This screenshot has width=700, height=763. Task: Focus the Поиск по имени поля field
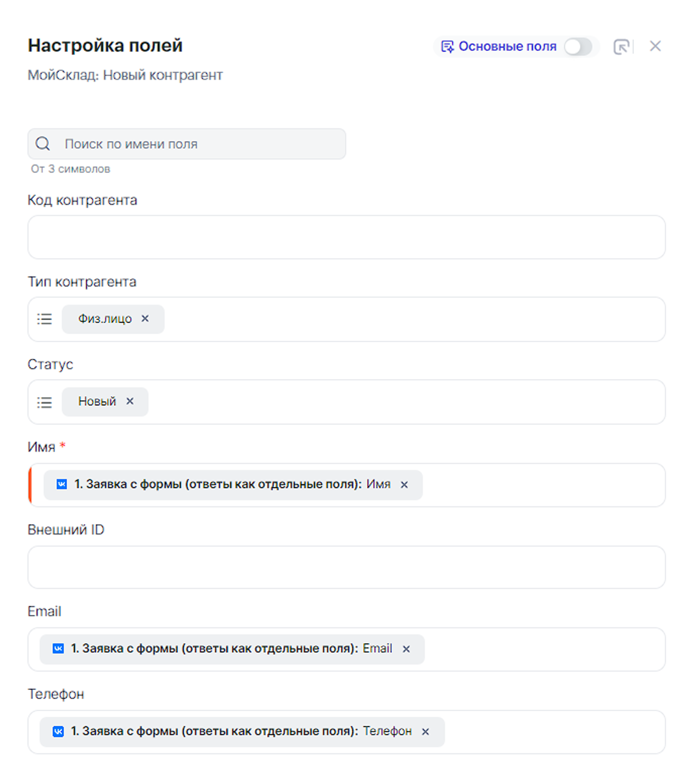pyautogui.click(x=201, y=144)
